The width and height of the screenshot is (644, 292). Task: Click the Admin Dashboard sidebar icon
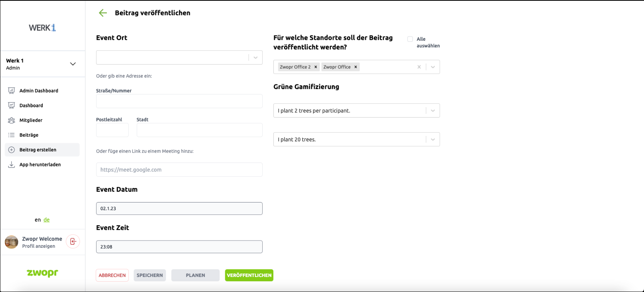pyautogui.click(x=12, y=91)
